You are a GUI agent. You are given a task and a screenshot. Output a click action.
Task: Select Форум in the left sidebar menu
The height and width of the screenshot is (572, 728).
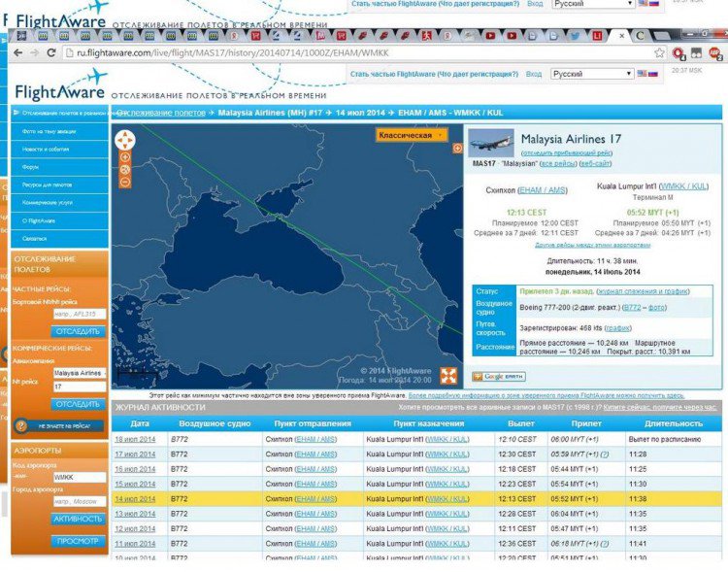[x=33, y=166]
